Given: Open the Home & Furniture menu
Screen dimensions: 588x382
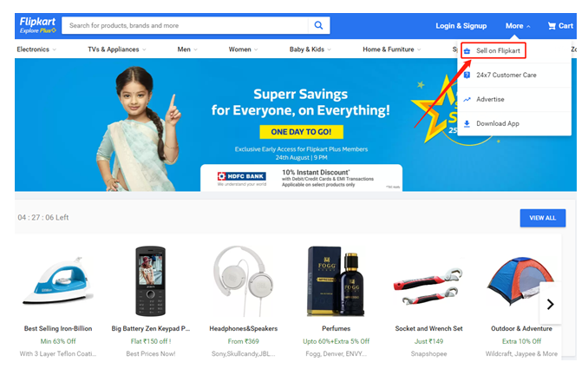Looking at the screenshot, I should (x=392, y=49).
